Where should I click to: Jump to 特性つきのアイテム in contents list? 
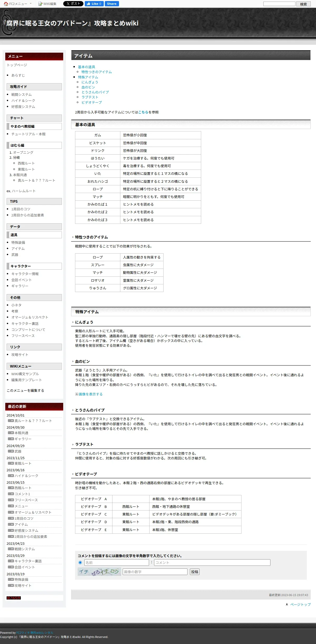(97, 72)
